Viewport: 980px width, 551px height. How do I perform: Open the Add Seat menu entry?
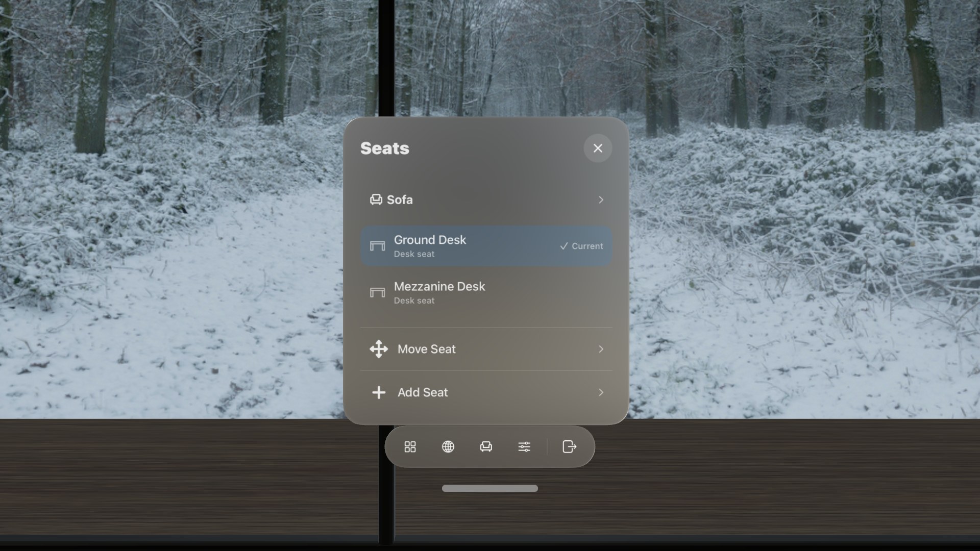pos(486,392)
